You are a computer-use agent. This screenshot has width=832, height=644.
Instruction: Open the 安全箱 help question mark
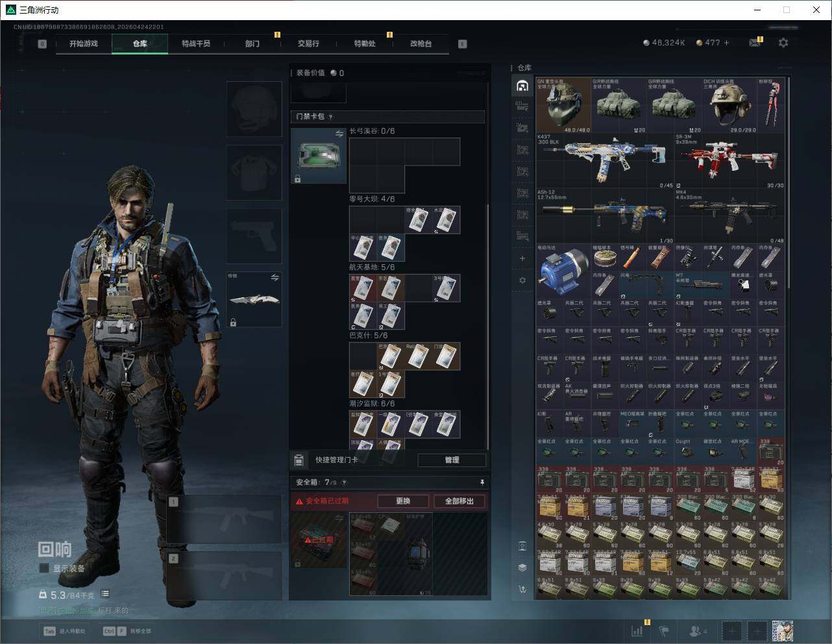[x=344, y=482]
